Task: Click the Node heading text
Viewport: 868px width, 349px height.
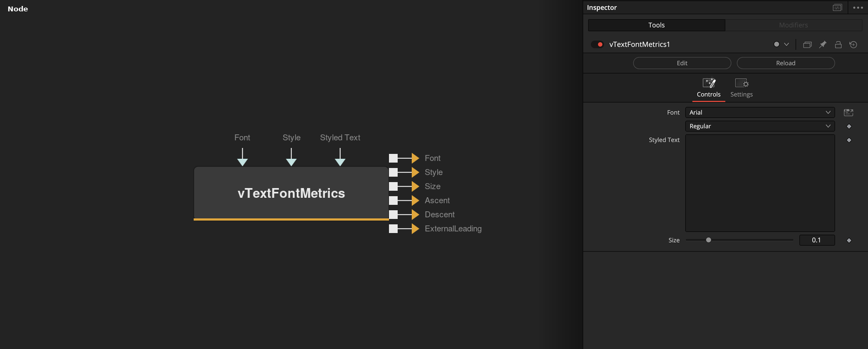Action: pos(18,9)
